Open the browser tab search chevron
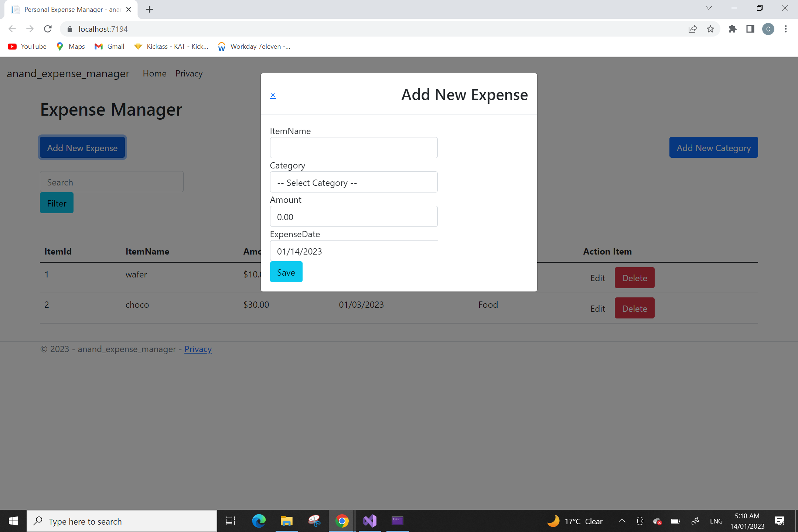This screenshot has width=798, height=532. coord(709,8)
